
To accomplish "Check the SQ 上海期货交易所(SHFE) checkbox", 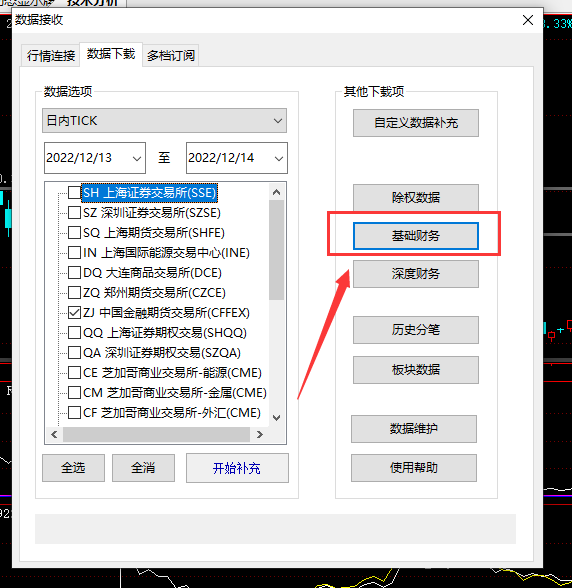I will click(74, 232).
